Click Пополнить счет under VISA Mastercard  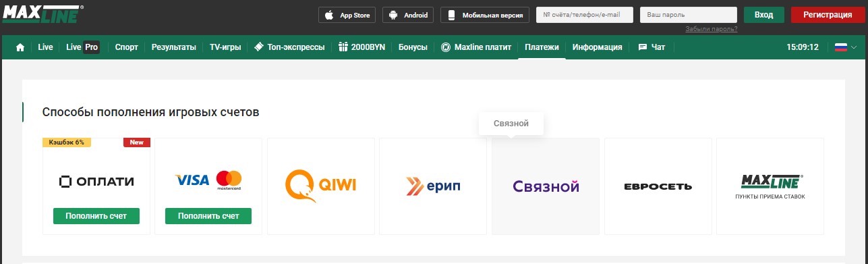click(x=208, y=216)
